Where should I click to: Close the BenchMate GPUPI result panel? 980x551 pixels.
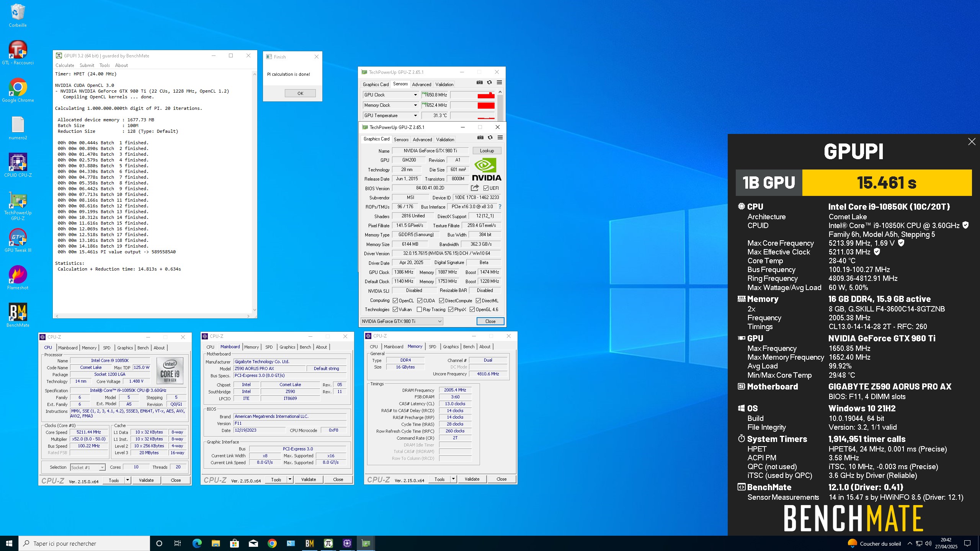point(972,142)
